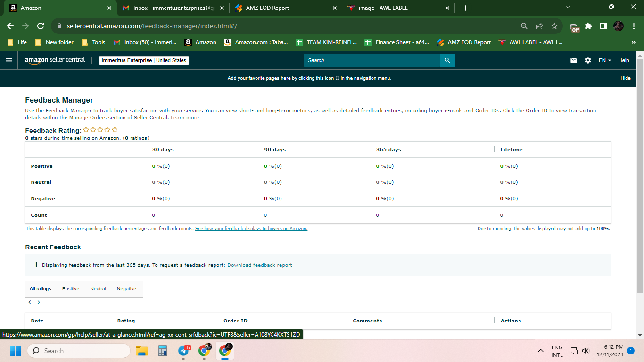Switch to the image - AWL LABEL tab

click(x=399, y=8)
